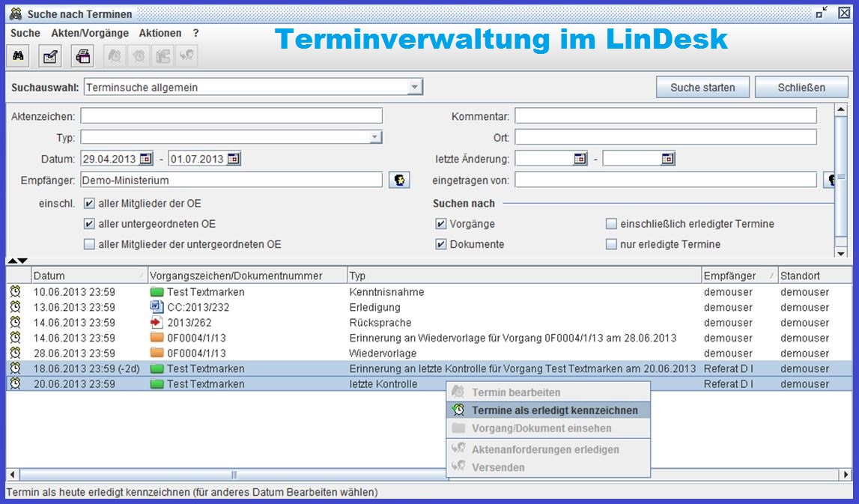Click the print toolbar icon
This screenshot has width=859, height=504.
[x=83, y=56]
